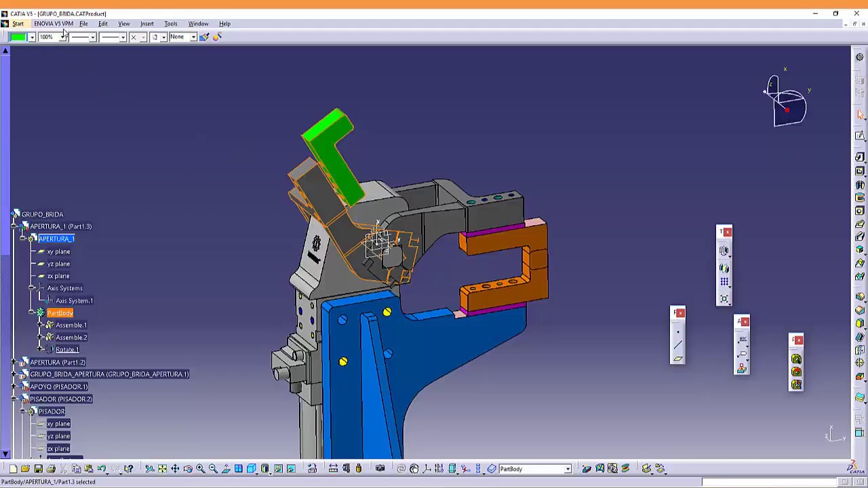Select the arrow Select tool in right toolbar
Image resolution: width=868 pixels, height=488 pixels.
pos(860,115)
